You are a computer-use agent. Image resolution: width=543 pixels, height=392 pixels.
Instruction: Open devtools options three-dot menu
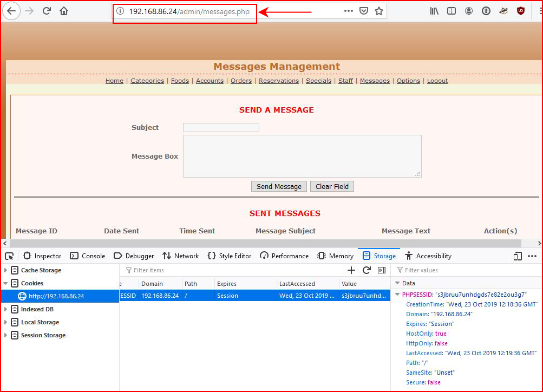[532, 256]
